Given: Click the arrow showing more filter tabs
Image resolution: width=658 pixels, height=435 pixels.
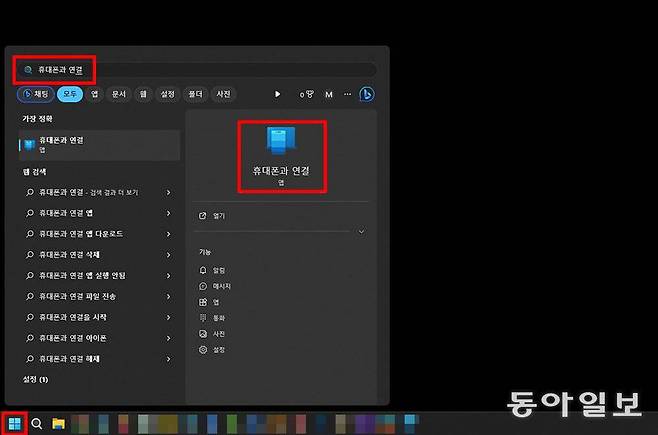Looking at the screenshot, I should coord(277,94).
